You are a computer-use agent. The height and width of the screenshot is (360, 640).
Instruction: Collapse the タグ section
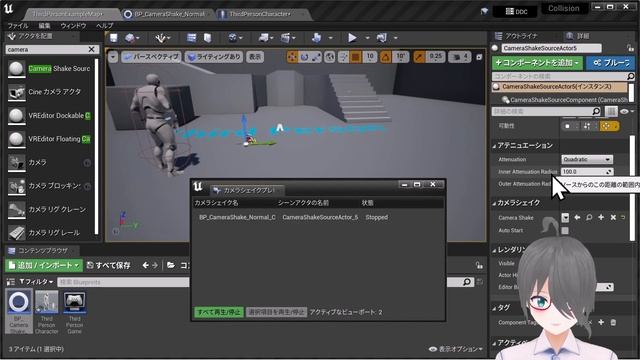tap(494, 308)
